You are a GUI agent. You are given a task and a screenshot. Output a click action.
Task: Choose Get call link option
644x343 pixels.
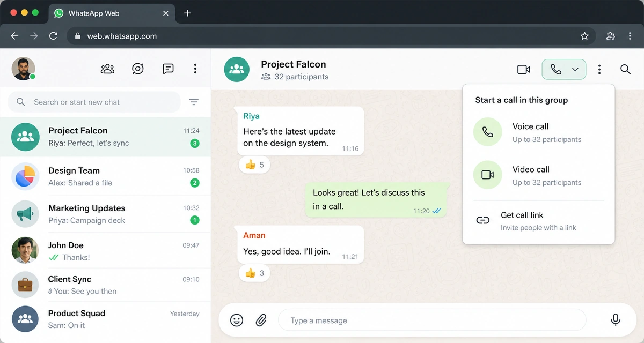click(538, 221)
